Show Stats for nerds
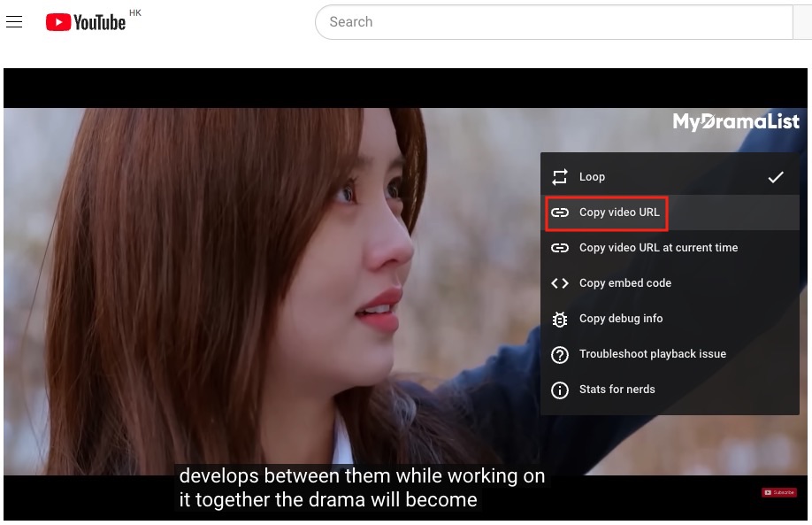This screenshot has height=525, width=812. point(617,390)
